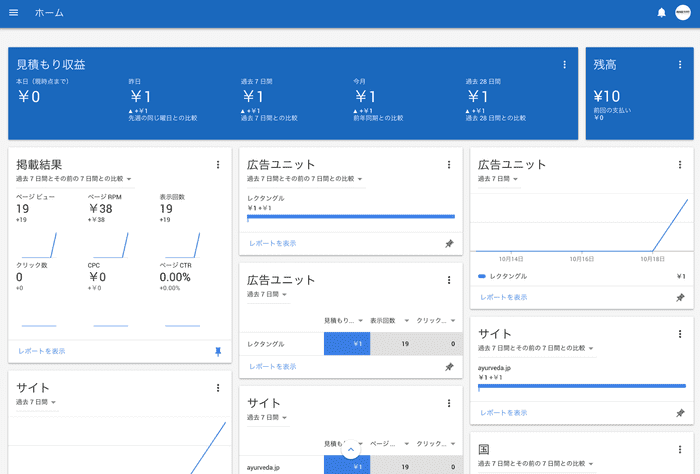Click the CPC metric value ¥0
This screenshot has width=700, height=474.
97,277
